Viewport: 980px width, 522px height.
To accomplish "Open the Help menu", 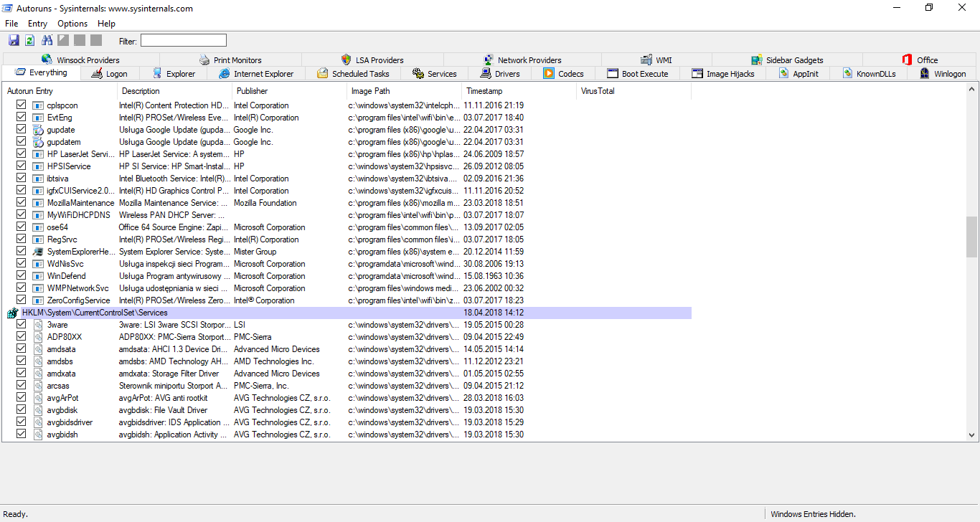I will click(x=106, y=24).
